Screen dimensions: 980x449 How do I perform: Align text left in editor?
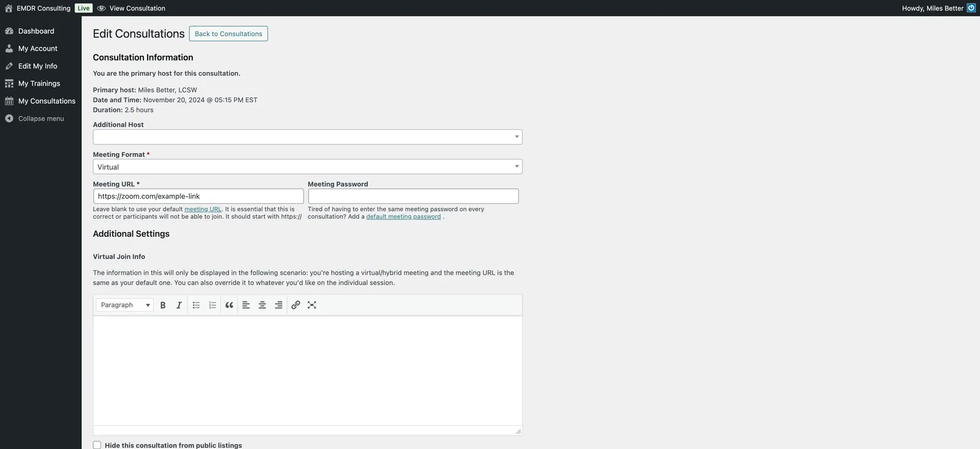tap(246, 305)
